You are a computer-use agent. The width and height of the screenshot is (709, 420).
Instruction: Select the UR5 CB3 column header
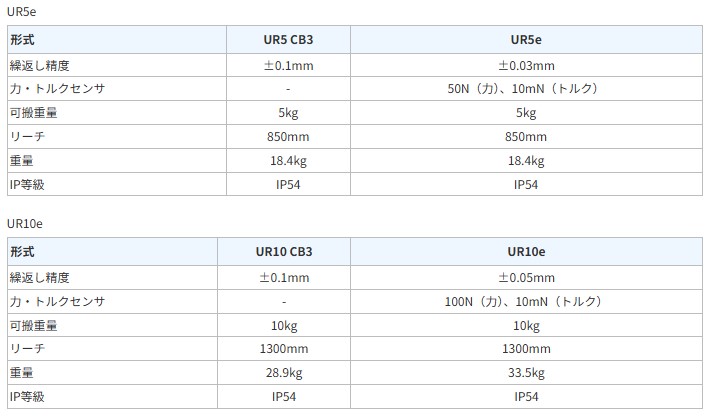288,41
